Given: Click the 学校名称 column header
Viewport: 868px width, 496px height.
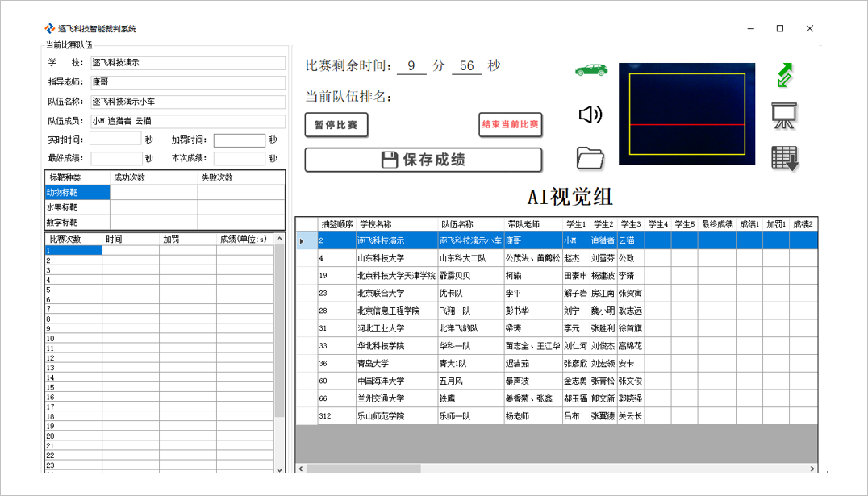Looking at the screenshot, I should tap(397, 224).
